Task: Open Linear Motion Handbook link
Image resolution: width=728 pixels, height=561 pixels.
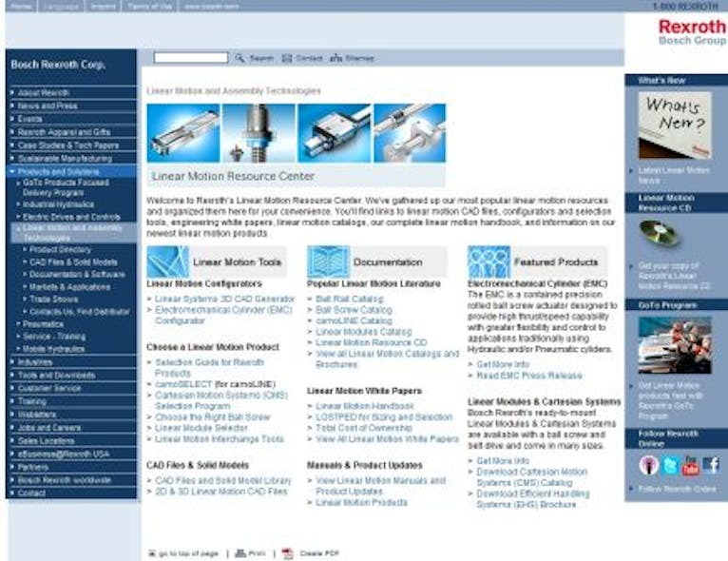Action: click(364, 406)
